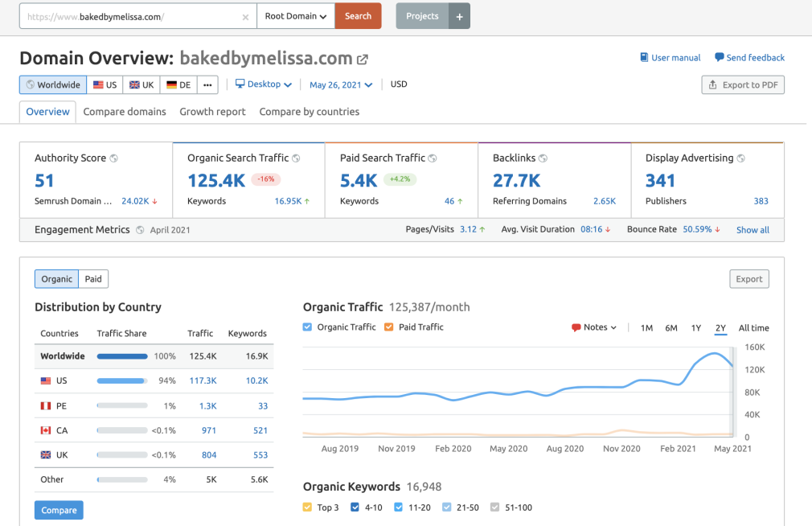The image size is (812, 526).
Task: Set chart range to 1M
Action: (646, 328)
